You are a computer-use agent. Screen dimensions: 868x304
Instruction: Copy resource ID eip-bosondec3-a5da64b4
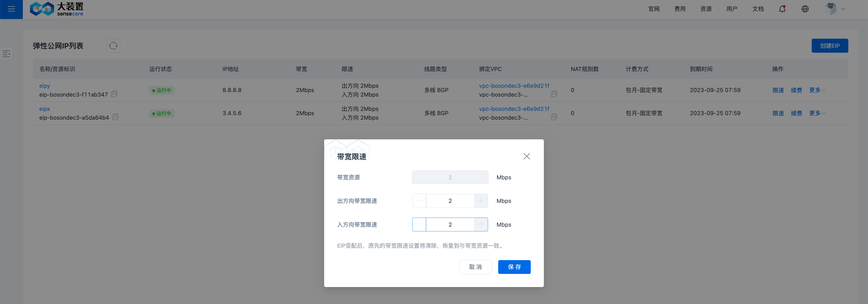pyautogui.click(x=115, y=117)
